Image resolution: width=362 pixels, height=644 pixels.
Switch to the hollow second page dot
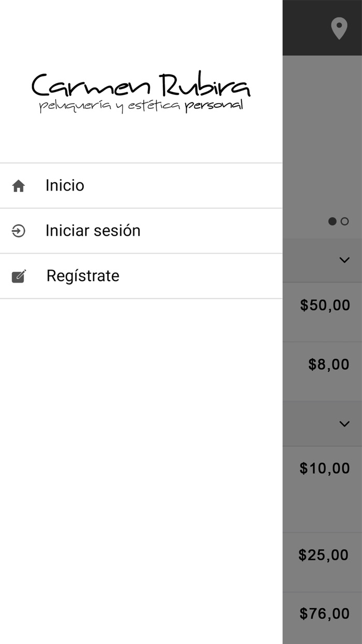pyautogui.click(x=344, y=222)
